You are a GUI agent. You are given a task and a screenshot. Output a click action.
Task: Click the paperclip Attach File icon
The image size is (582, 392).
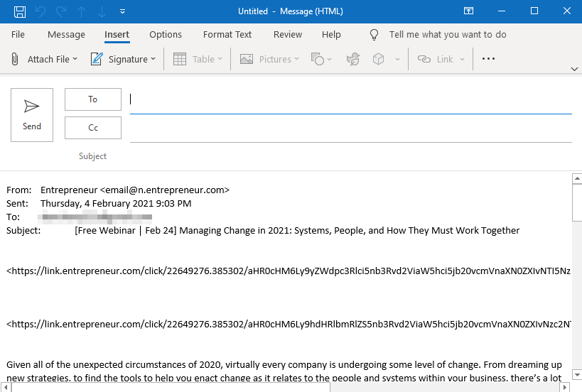(x=14, y=59)
